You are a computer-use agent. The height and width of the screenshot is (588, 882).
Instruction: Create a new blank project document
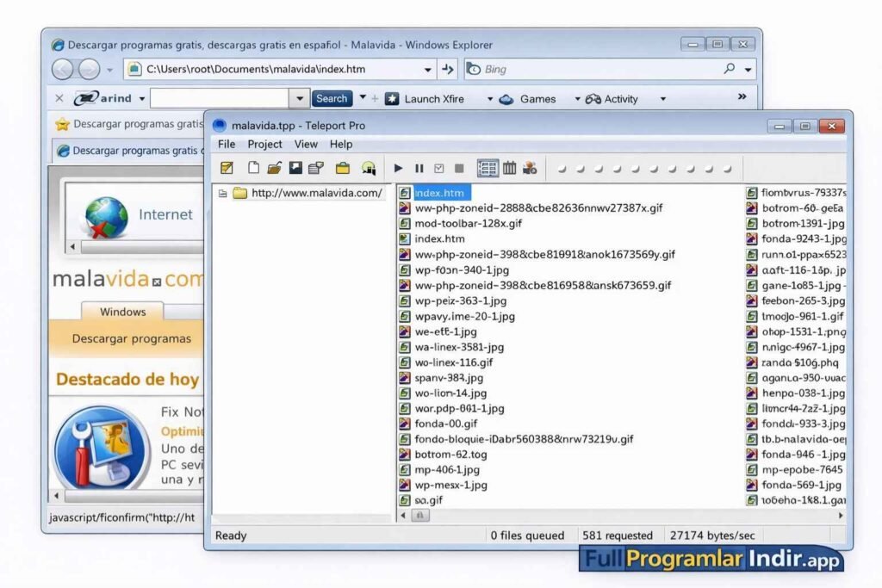(x=253, y=169)
